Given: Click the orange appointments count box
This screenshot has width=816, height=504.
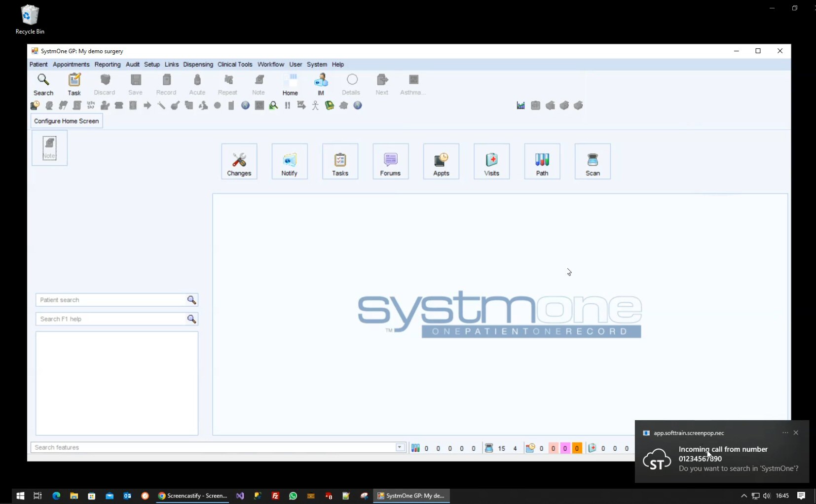Looking at the screenshot, I should 577,448.
